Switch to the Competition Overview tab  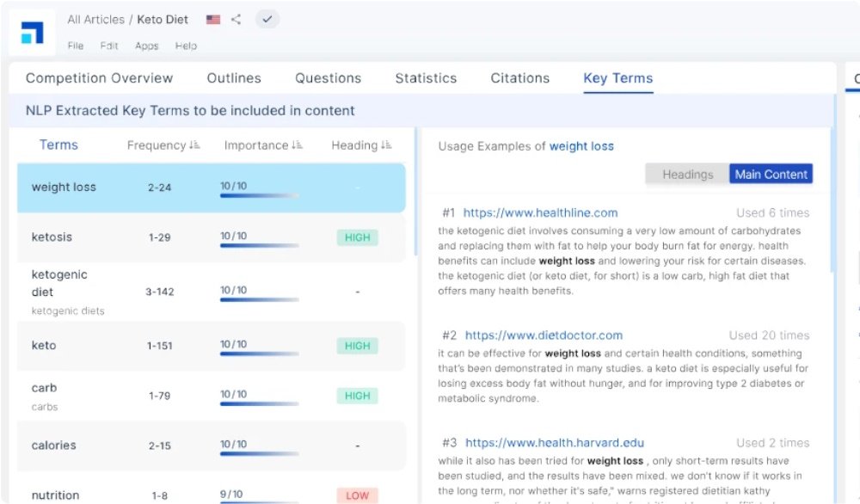(x=98, y=77)
